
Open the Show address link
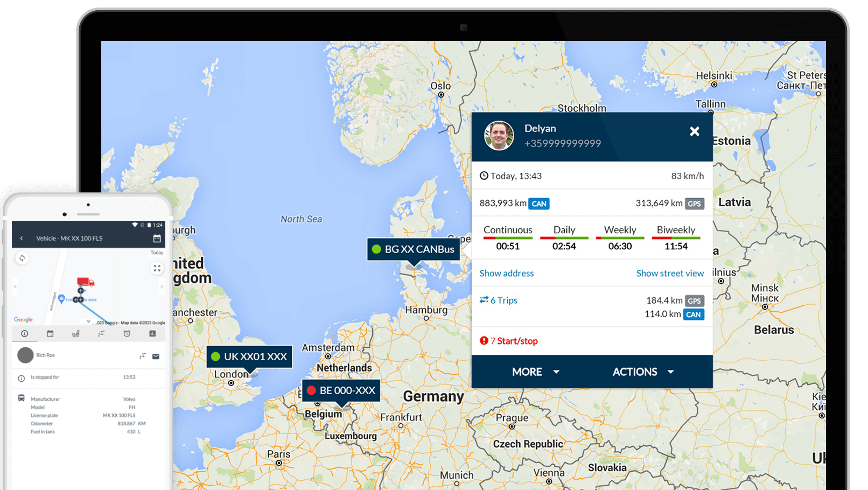pyautogui.click(x=507, y=273)
